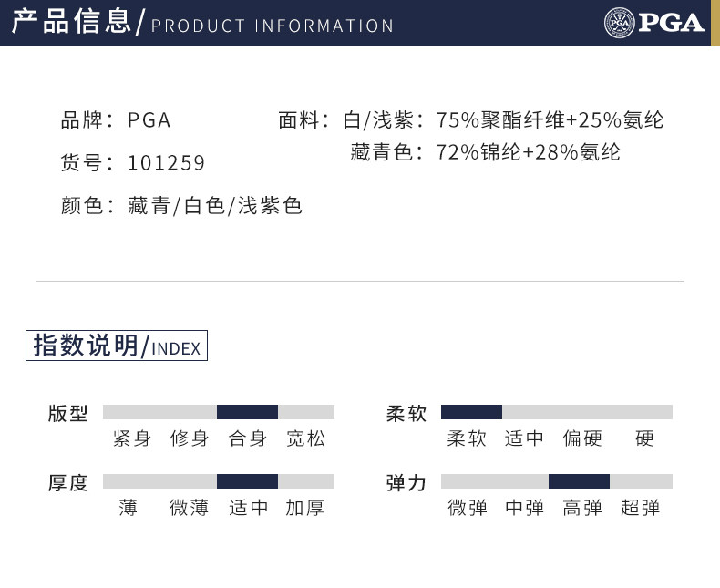Click the 75%聚酯纤维+25%氨纶 fabric text

click(550, 119)
